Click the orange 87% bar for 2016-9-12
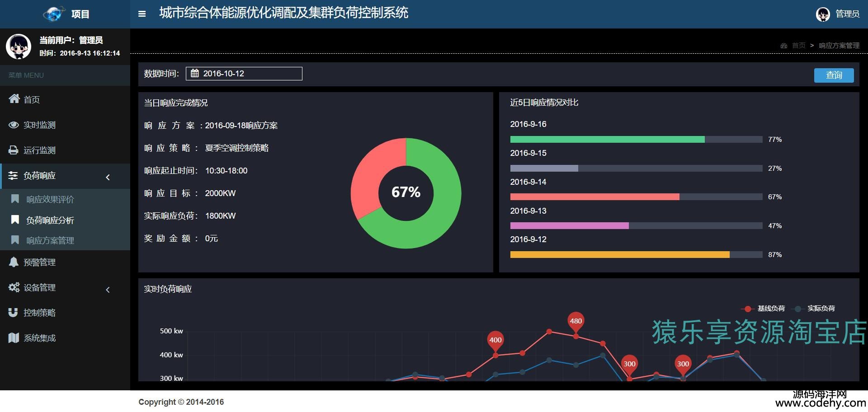 click(620, 255)
